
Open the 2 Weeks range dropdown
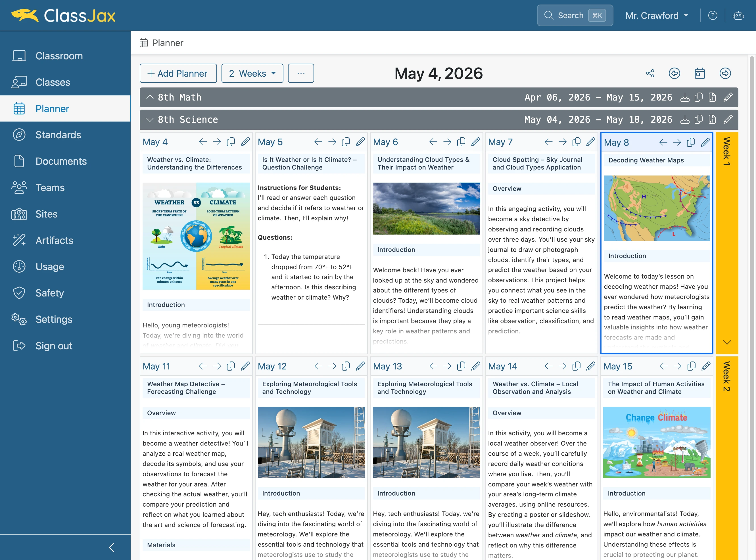point(252,73)
